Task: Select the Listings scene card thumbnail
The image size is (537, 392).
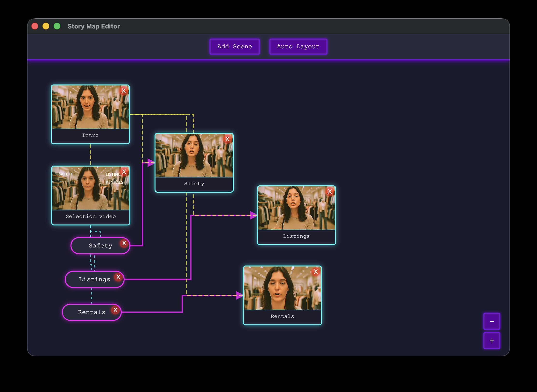Action: (297, 208)
